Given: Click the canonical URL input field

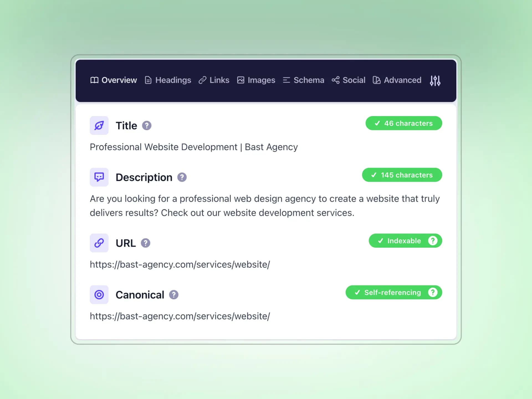Looking at the screenshot, I should 180,316.
